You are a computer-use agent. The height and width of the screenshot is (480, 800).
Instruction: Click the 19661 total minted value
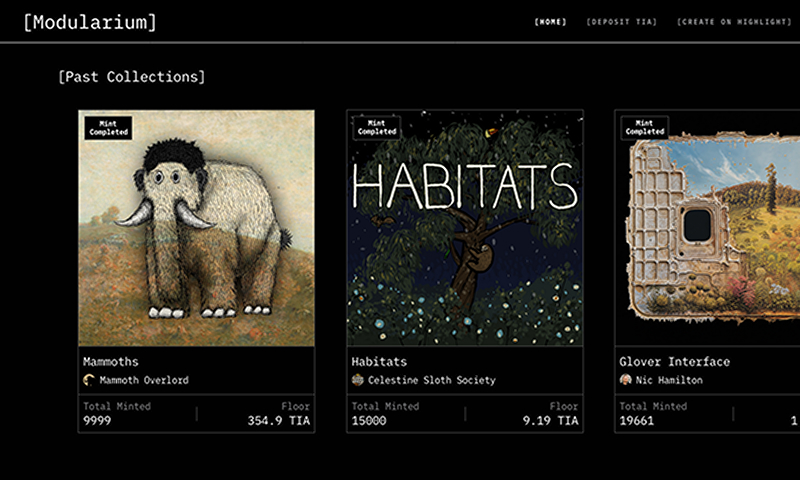tap(637, 421)
